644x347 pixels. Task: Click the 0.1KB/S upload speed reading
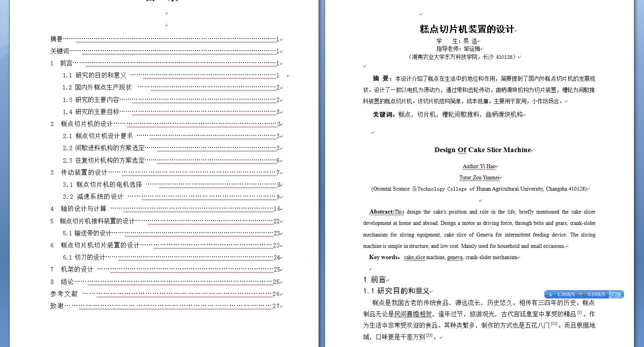point(596,294)
